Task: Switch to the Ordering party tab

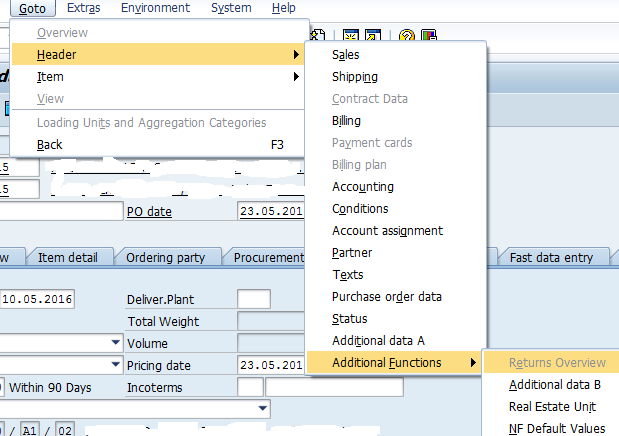Action: pyautogui.click(x=165, y=258)
